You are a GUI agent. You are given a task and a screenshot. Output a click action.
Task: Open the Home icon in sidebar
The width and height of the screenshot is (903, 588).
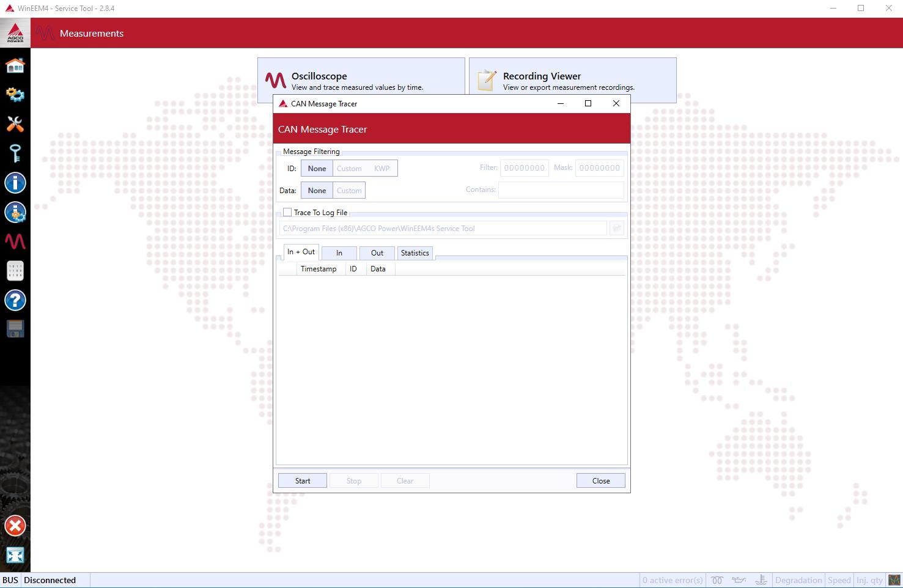point(15,65)
